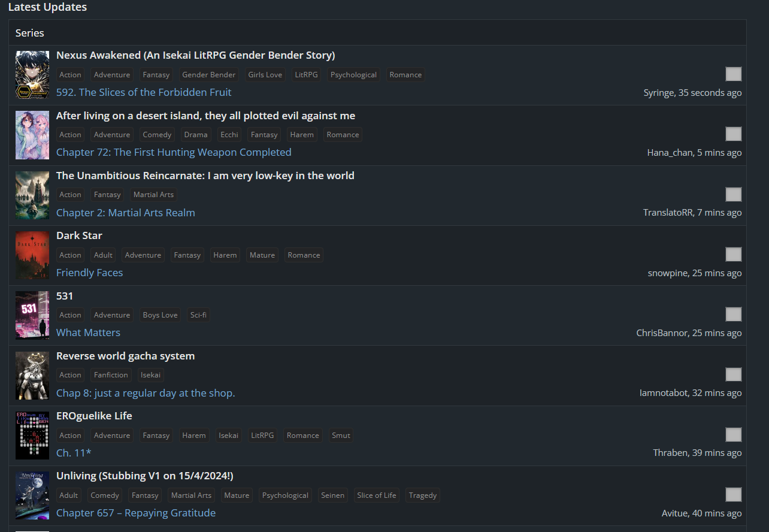Open chapter 592. The Slices of the Forbidden Fruit
This screenshot has height=532, width=769.
144,92
